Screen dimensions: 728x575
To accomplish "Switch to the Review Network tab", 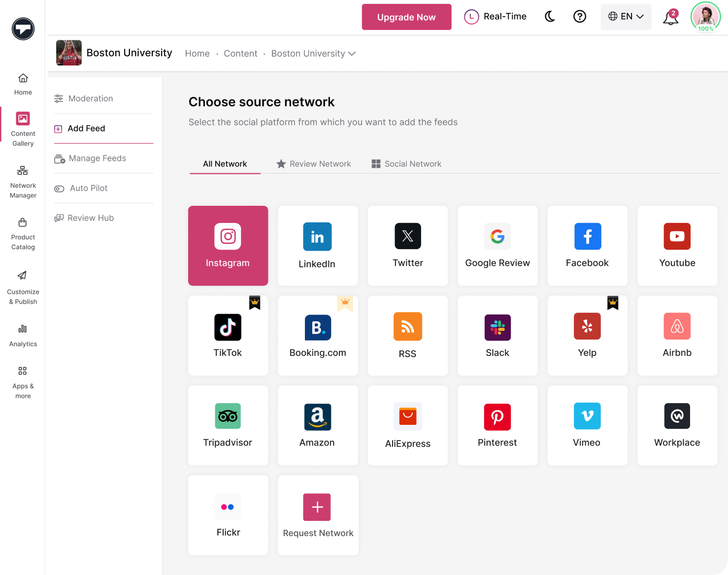I will tap(314, 164).
